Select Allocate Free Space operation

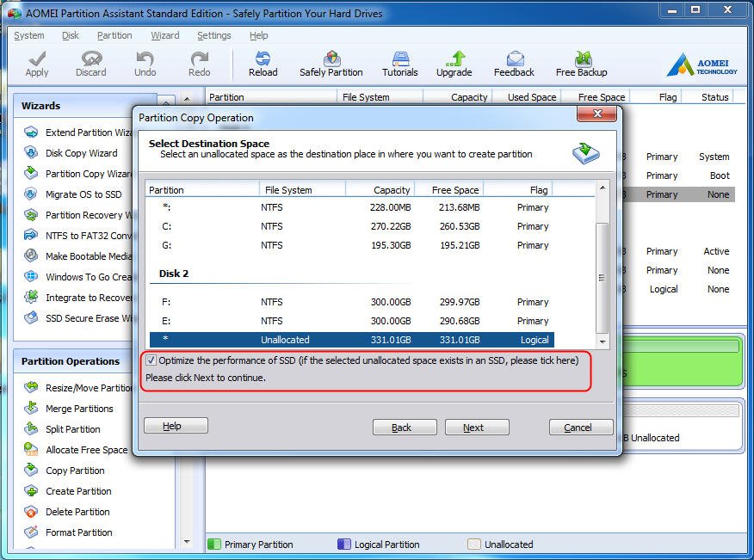tap(76, 450)
